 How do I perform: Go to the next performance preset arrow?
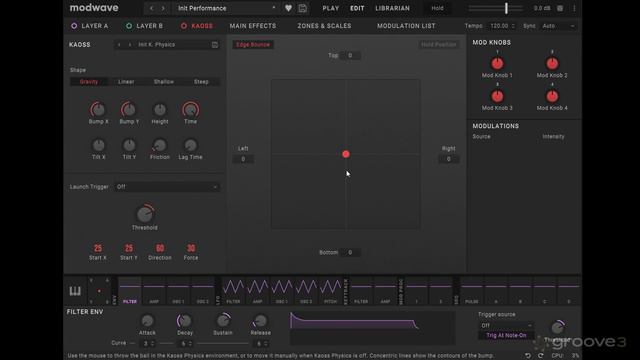click(163, 8)
